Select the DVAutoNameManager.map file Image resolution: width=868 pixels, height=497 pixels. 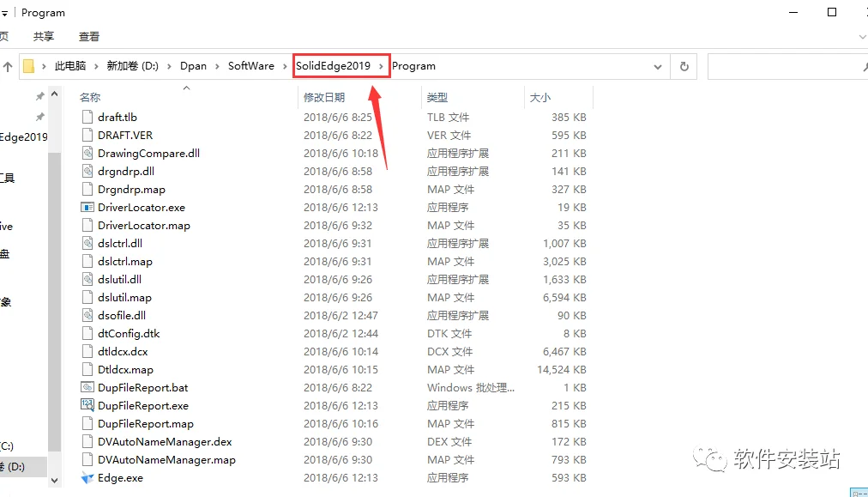tap(166, 460)
